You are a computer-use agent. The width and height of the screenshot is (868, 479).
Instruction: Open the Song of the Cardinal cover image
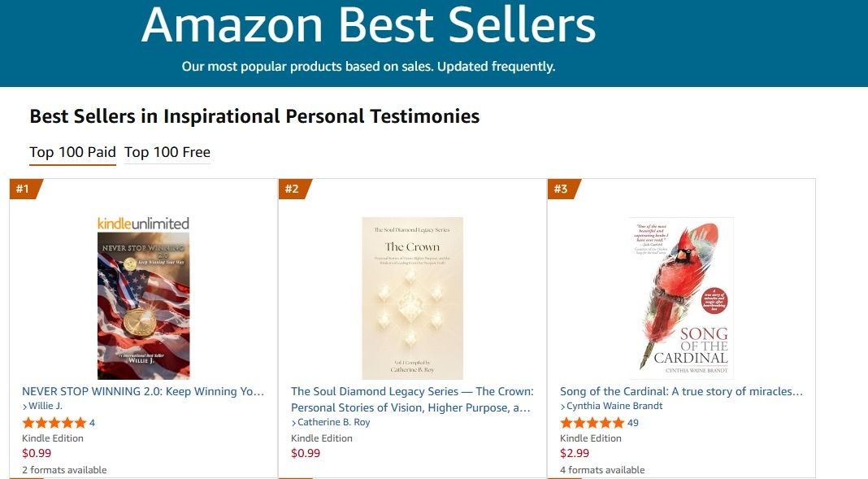coord(681,298)
